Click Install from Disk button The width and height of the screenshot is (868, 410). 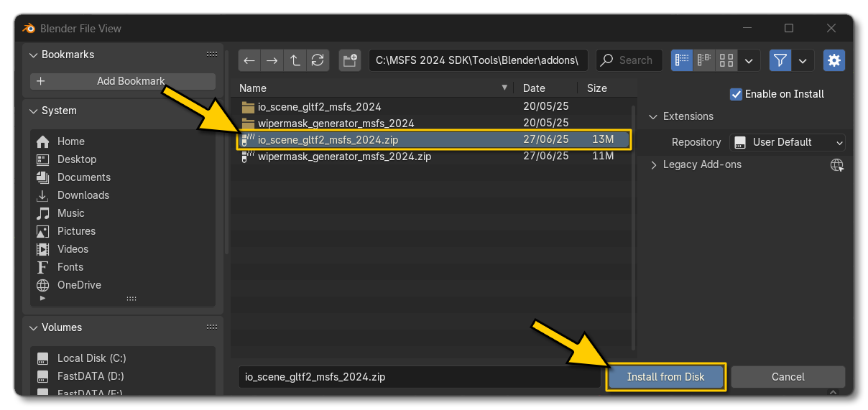(665, 377)
